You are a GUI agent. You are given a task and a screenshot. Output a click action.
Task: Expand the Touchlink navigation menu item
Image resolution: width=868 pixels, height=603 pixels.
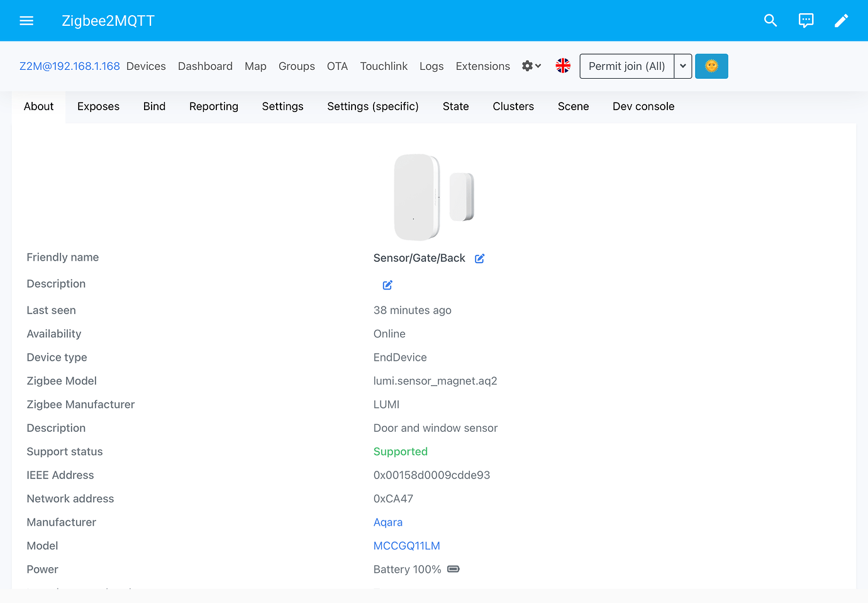tap(384, 65)
